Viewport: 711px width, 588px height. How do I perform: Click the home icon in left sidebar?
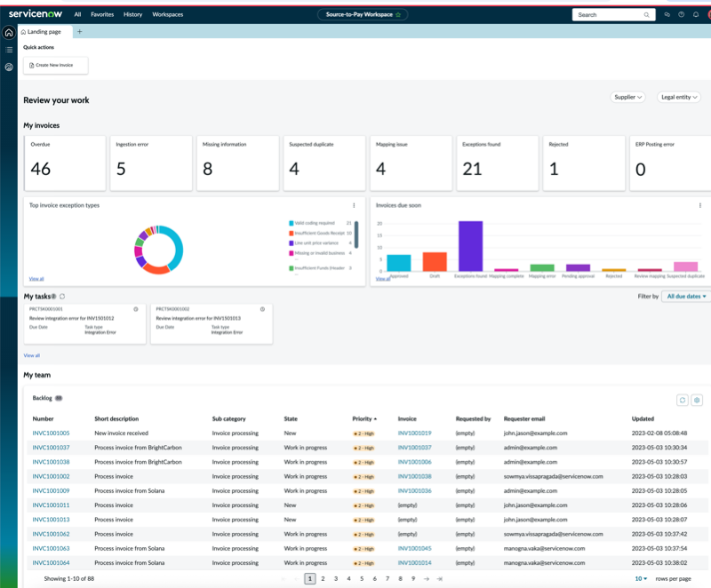[x=9, y=33]
